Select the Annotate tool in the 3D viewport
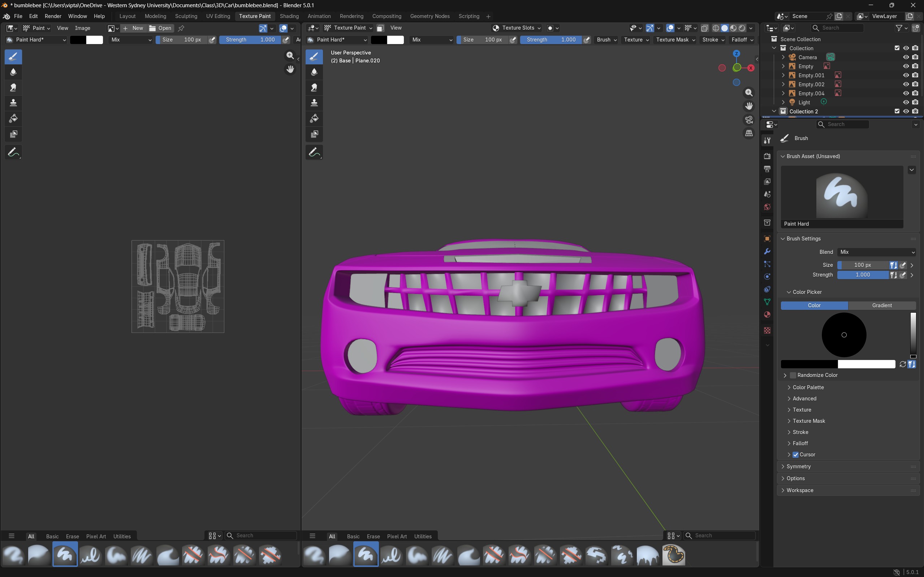 click(x=314, y=152)
